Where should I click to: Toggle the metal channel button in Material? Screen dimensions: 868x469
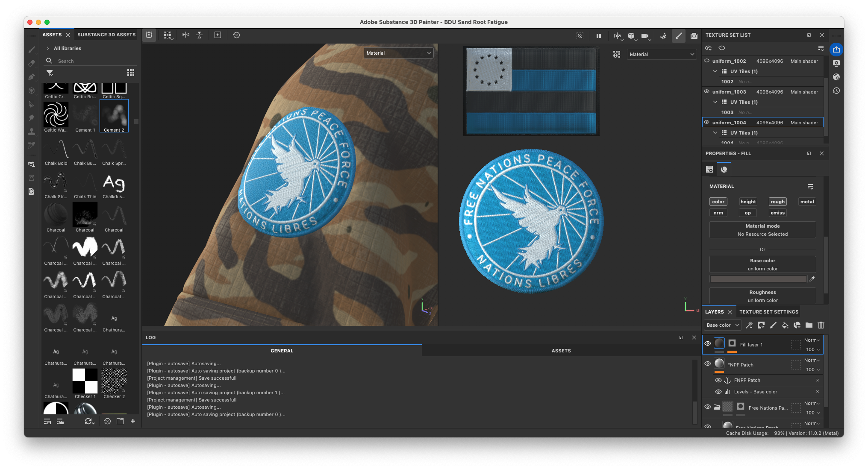807,202
